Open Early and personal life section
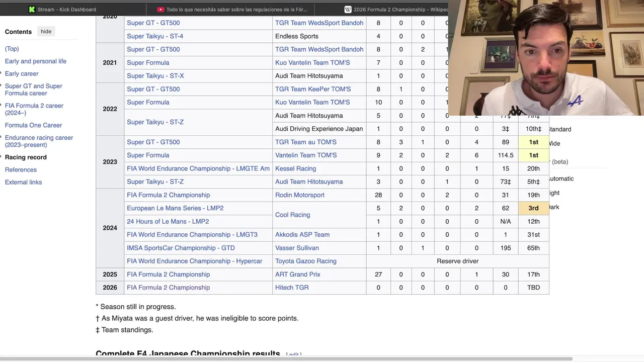This screenshot has height=362, width=644. [x=36, y=61]
